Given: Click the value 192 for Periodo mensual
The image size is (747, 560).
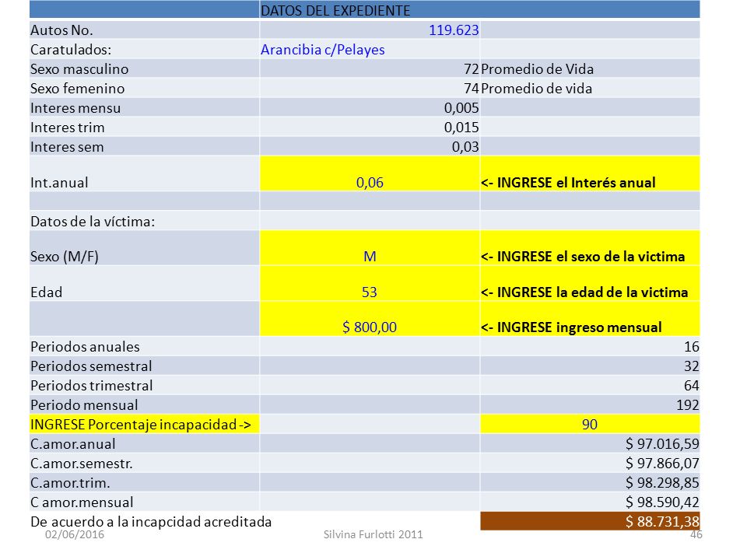Looking at the screenshot, I should click(x=687, y=405).
